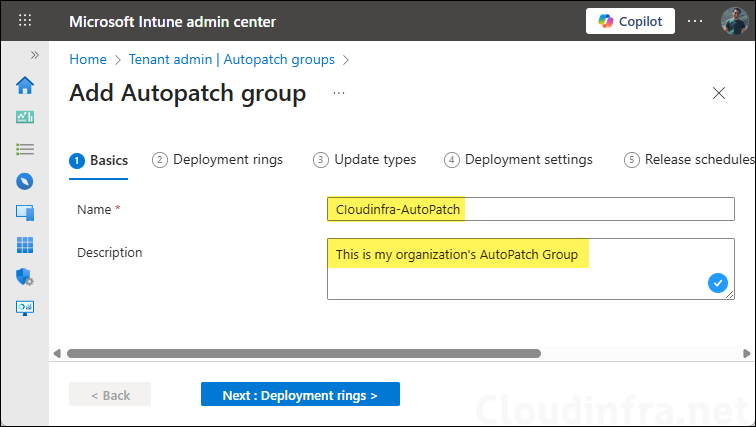Open the Reports monitor icon in sidebar
Viewport: 756px width, 427px height.
tap(25, 308)
